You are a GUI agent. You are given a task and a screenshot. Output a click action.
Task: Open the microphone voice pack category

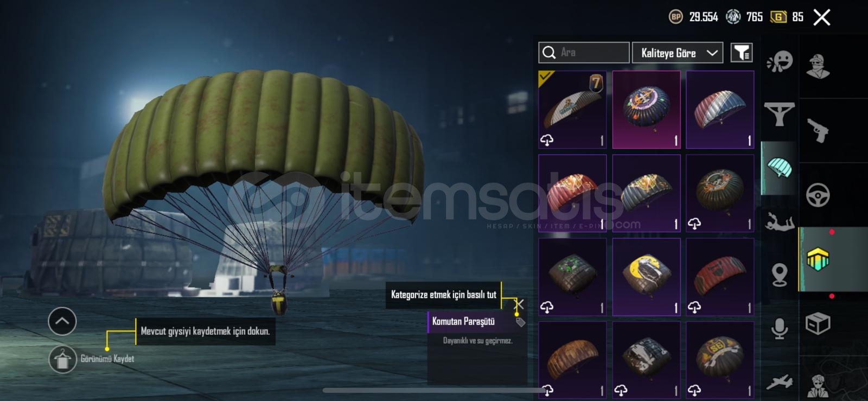(780, 328)
